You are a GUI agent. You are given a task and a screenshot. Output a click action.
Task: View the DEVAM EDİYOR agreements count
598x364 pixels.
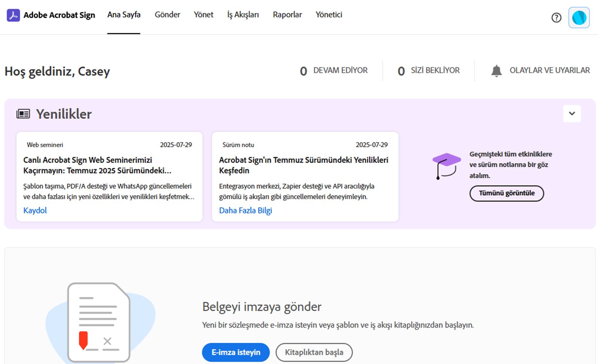[334, 71]
